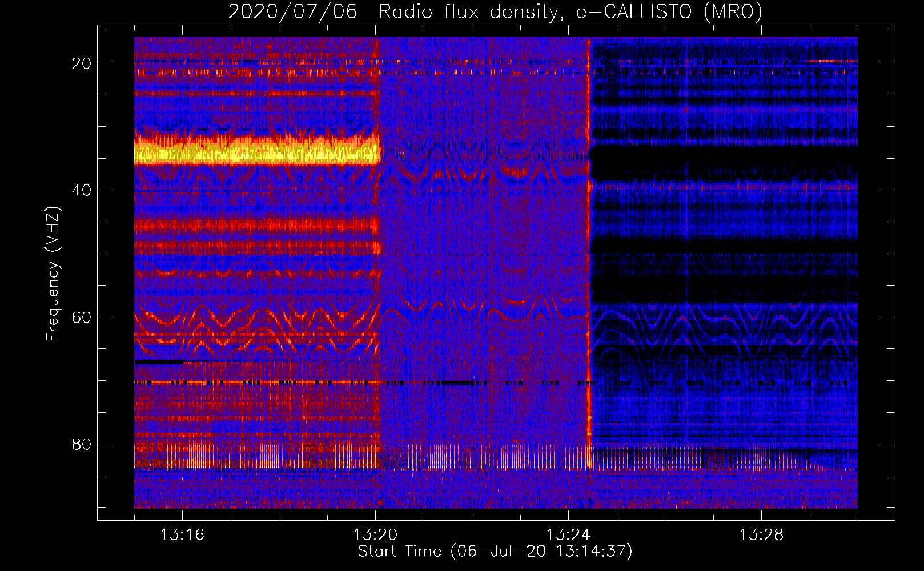Click the 'Start Time (06-Jul-20 13:14:37)' x-axis label
The height and width of the screenshot is (571, 924).
(495, 552)
